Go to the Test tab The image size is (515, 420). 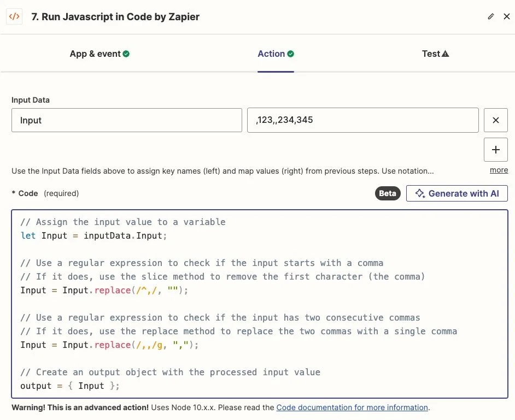pyautogui.click(x=435, y=54)
